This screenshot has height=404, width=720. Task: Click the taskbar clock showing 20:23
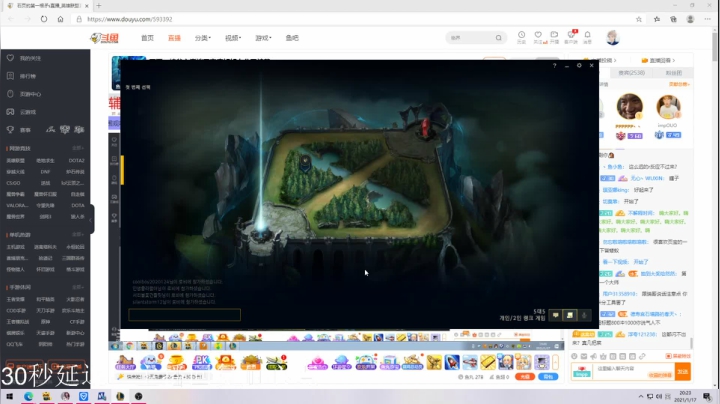click(x=685, y=396)
